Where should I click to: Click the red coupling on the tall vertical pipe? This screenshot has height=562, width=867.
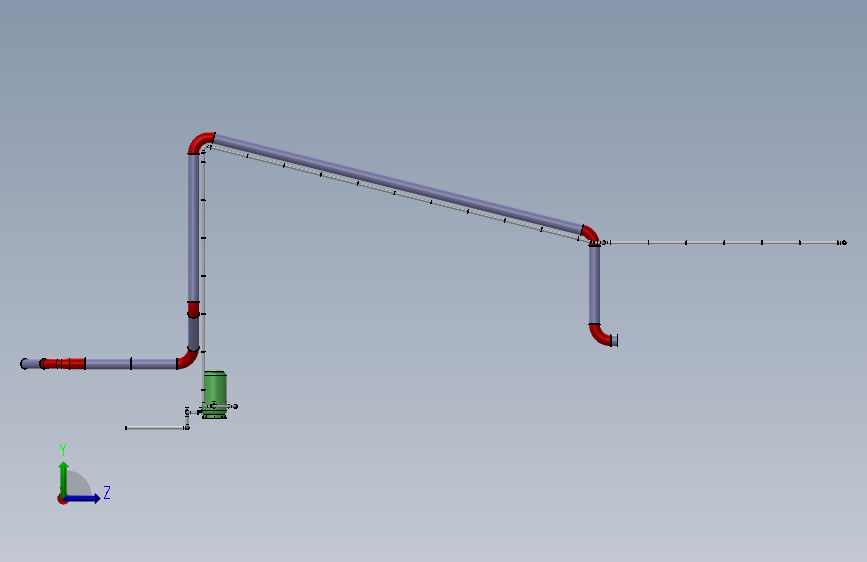[194, 310]
